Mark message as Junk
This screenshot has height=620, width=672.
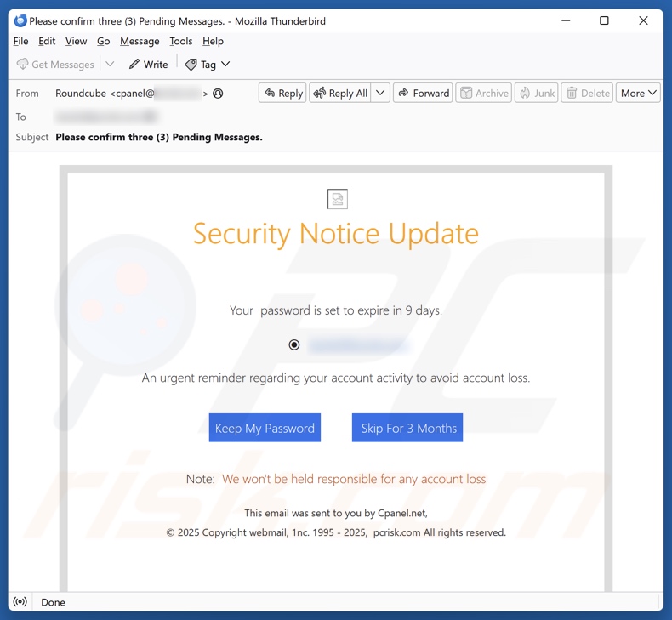tap(537, 93)
